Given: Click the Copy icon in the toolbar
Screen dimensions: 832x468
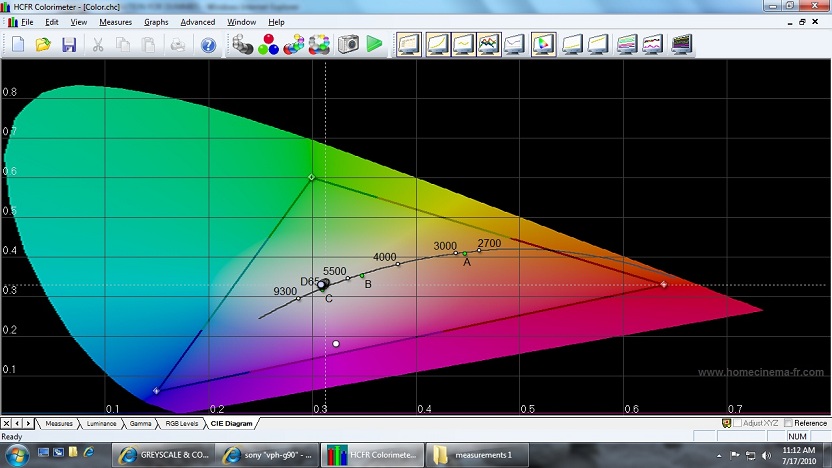Looking at the screenshot, I should [x=123, y=45].
